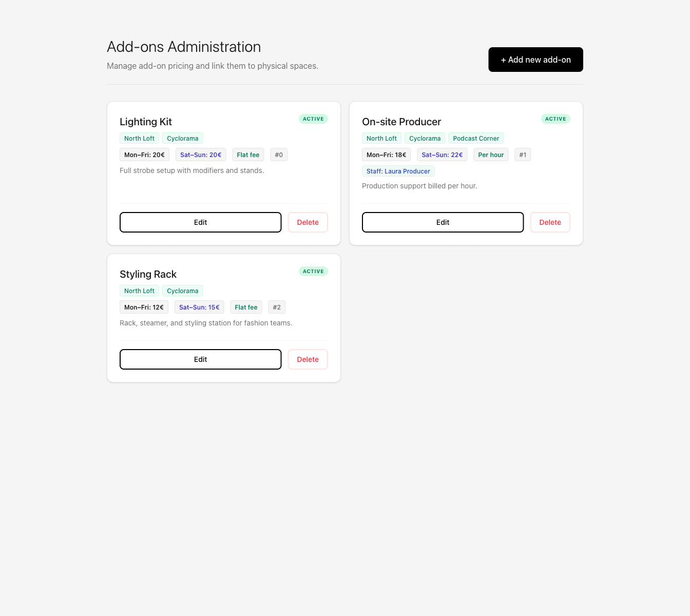690x616 pixels.
Task: Edit the On-site Producer add-on
Action: coord(443,222)
